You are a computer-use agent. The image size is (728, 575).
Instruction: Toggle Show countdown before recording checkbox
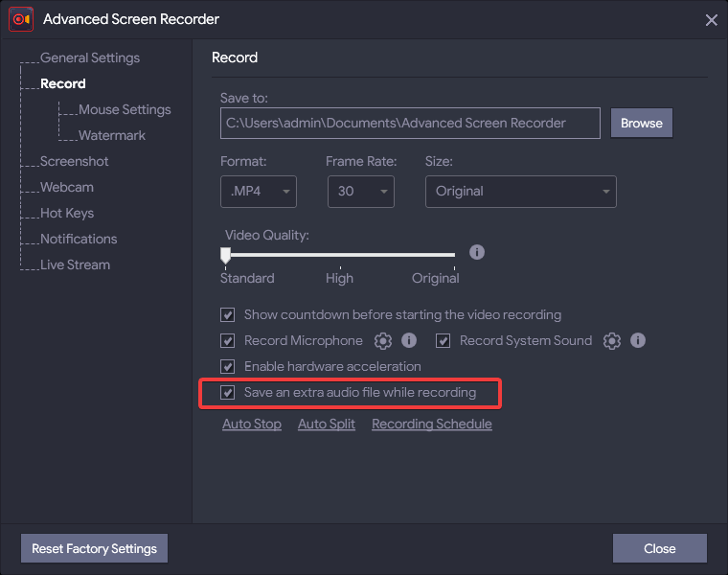pos(228,315)
